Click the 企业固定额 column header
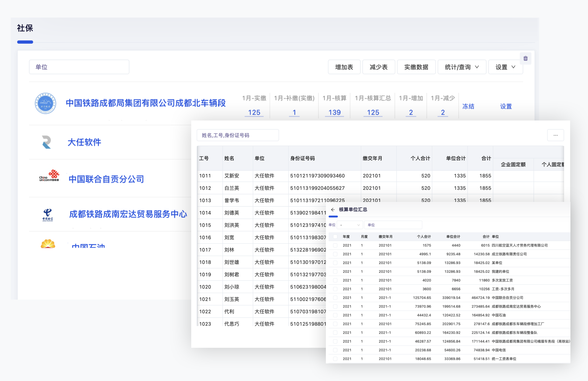This screenshot has height=381, width=588. (x=513, y=164)
